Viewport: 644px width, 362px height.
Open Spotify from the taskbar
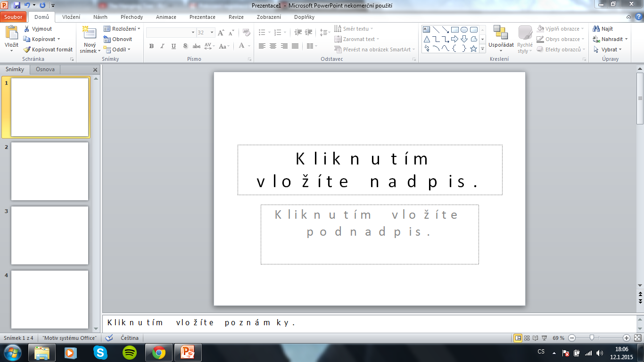tap(130, 353)
